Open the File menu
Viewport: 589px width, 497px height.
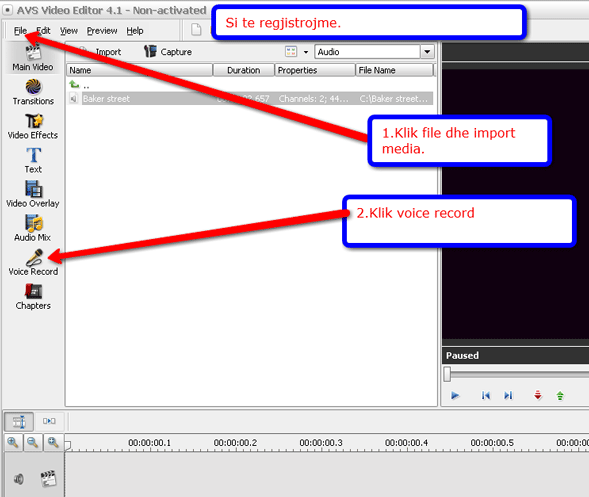(x=20, y=31)
